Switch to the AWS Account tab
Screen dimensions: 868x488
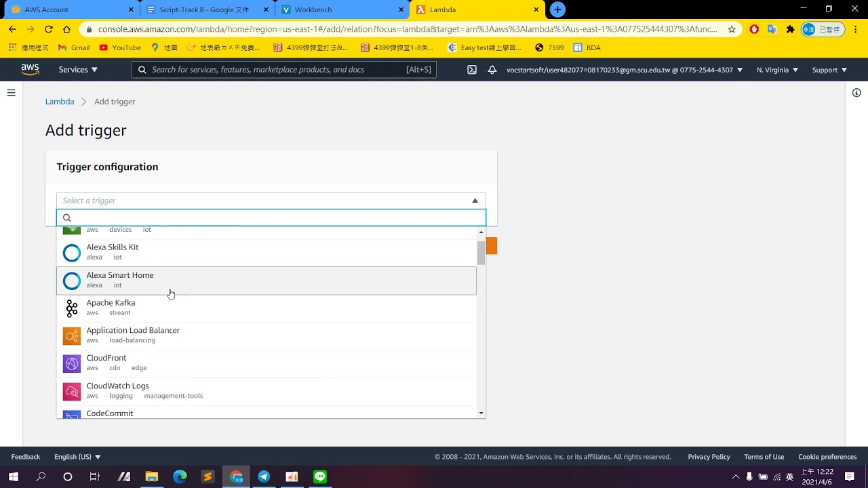tap(71, 9)
